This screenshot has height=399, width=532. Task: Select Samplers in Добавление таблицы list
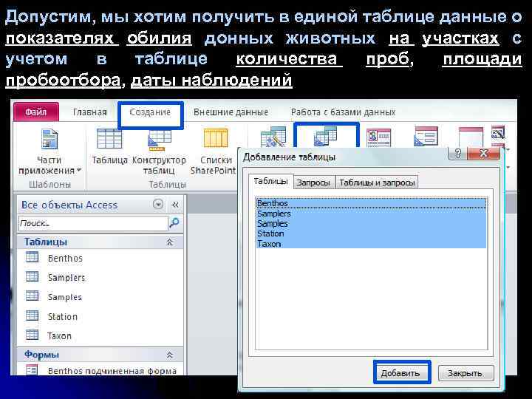click(371, 214)
